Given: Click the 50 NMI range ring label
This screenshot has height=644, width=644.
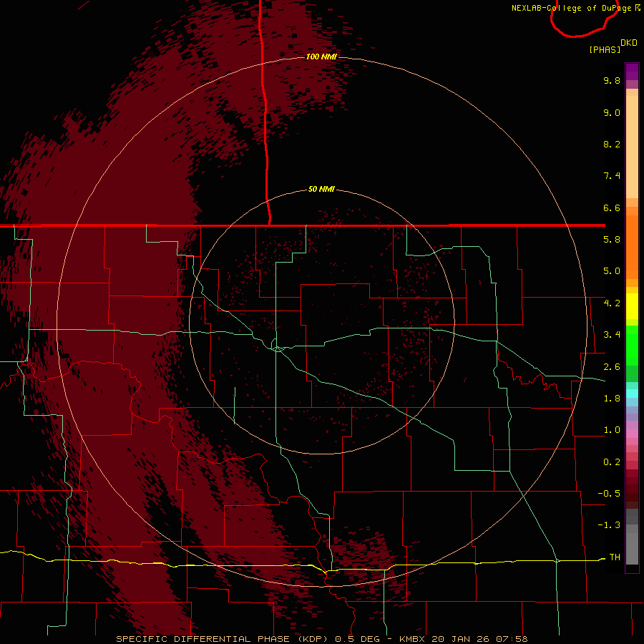Looking at the screenshot, I should pos(321,189).
